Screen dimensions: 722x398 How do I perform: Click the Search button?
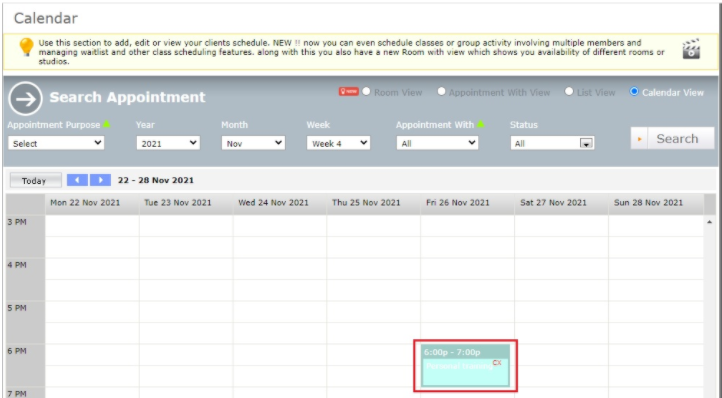[x=673, y=139]
